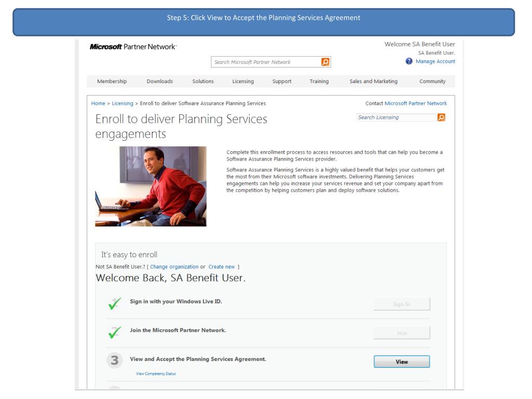
Task: Open the Membership menu
Action: [x=112, y=82]
